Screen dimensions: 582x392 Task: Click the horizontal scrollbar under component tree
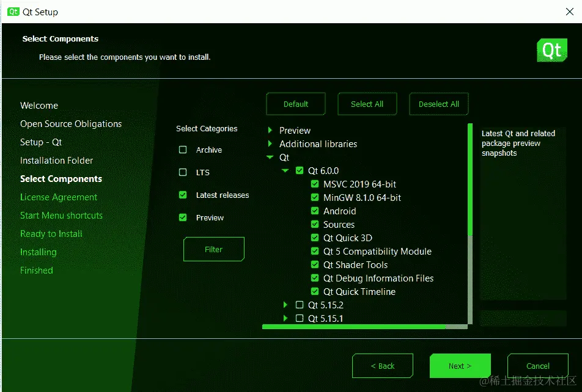365,327
